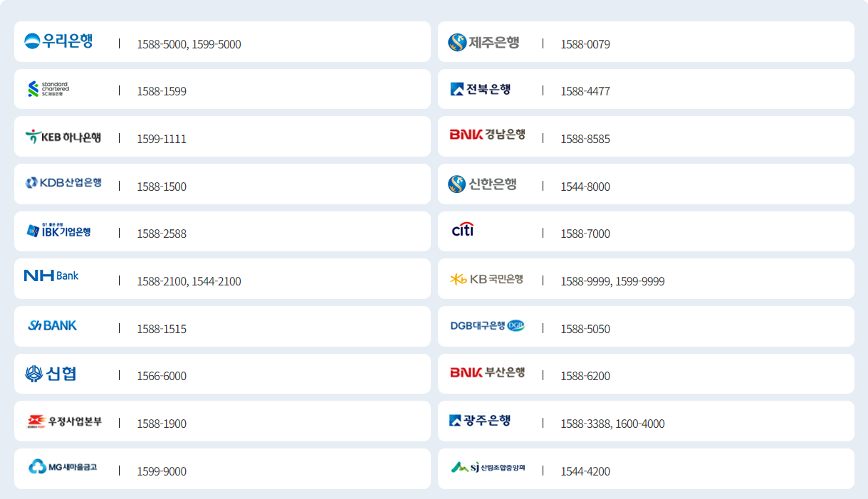
Task: Select the number 1588-1599
Action: 162,91
